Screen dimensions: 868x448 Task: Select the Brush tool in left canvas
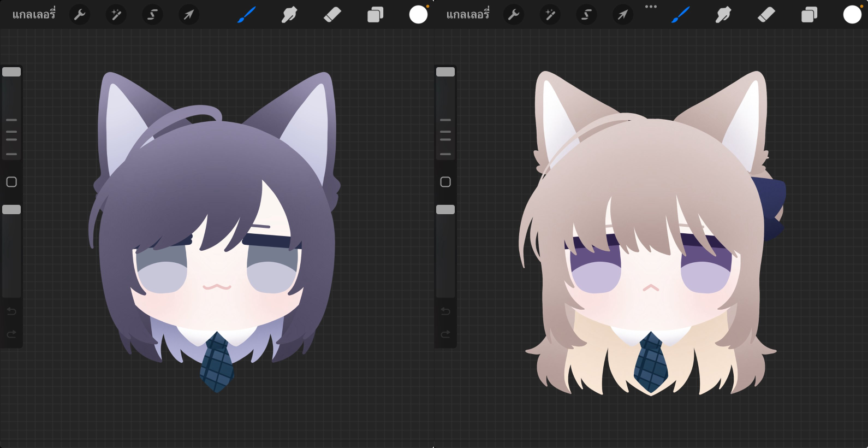[246, 15]
